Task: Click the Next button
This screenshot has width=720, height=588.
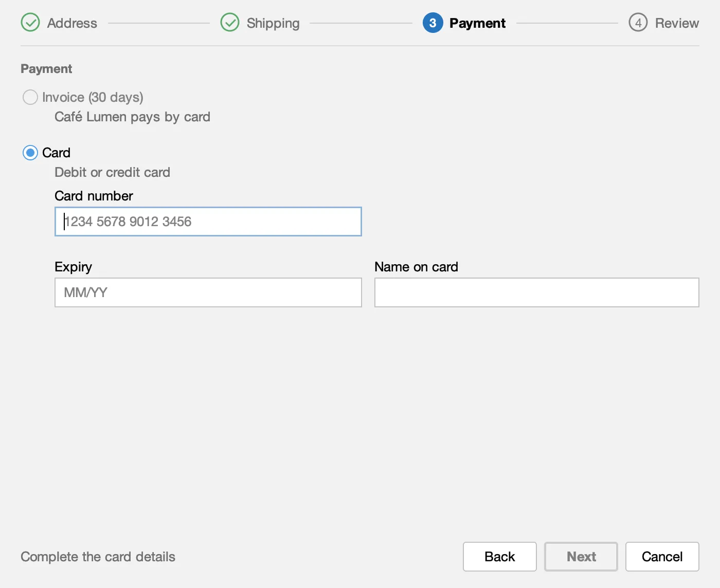Action: point(581,557)
